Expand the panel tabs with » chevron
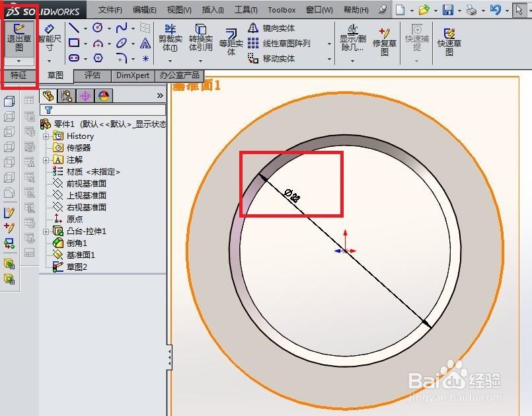The height and width of the screenshot is (416, 532). [160, 96]
